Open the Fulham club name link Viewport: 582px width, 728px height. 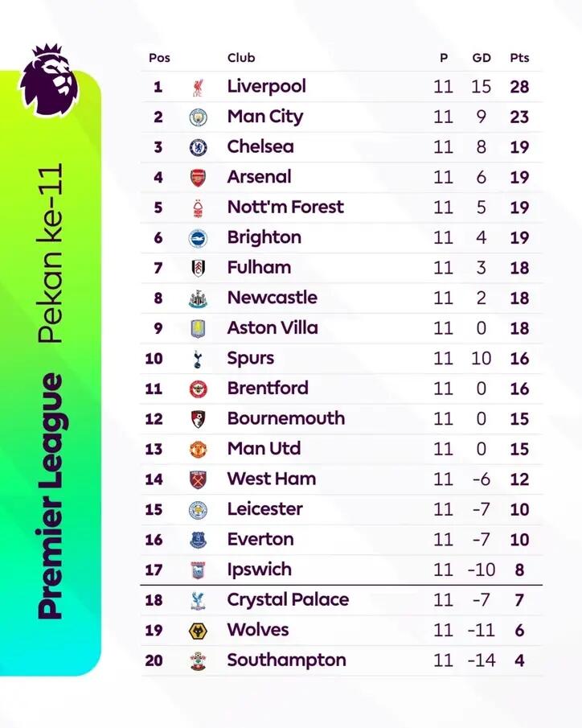pyautogui.click(x=259, y=268)
